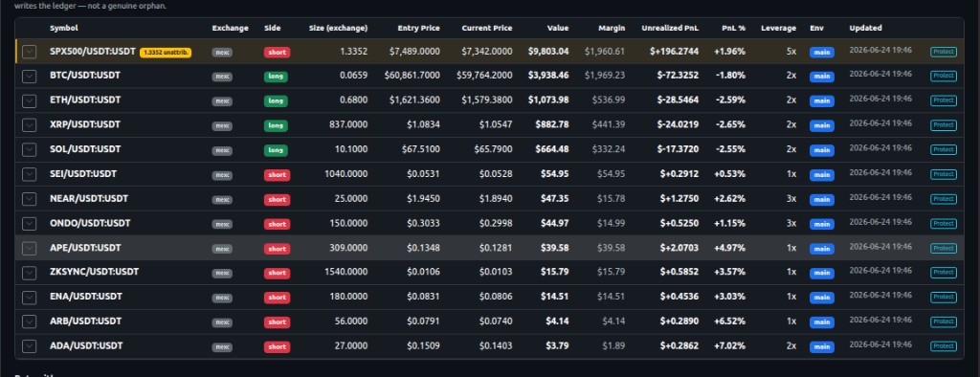
Task: Click Protect for the ZKSYNC position
Action: [x=943, y=273]
